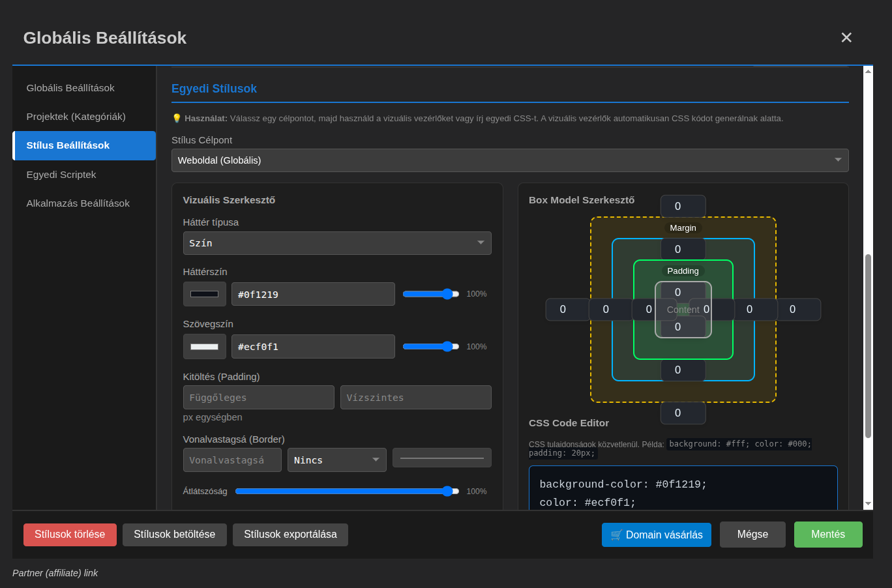Click the Stílusok exportálása button

(290, 535)
